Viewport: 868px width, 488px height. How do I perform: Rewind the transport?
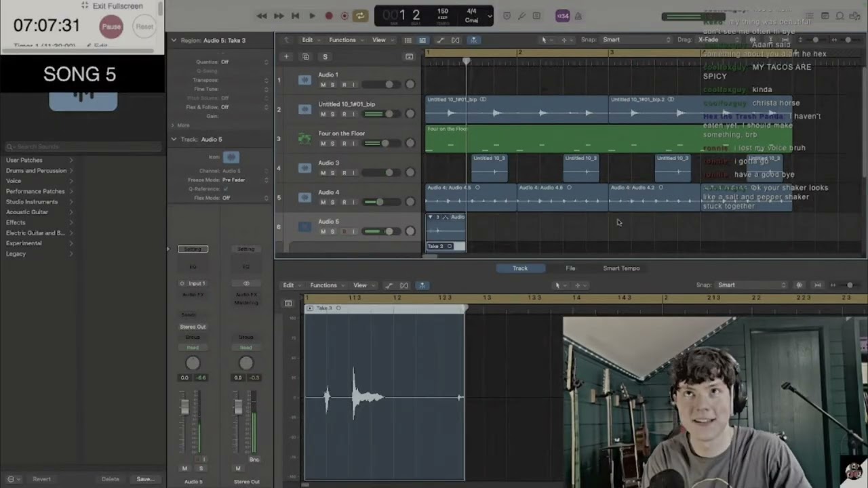(262, 16)
